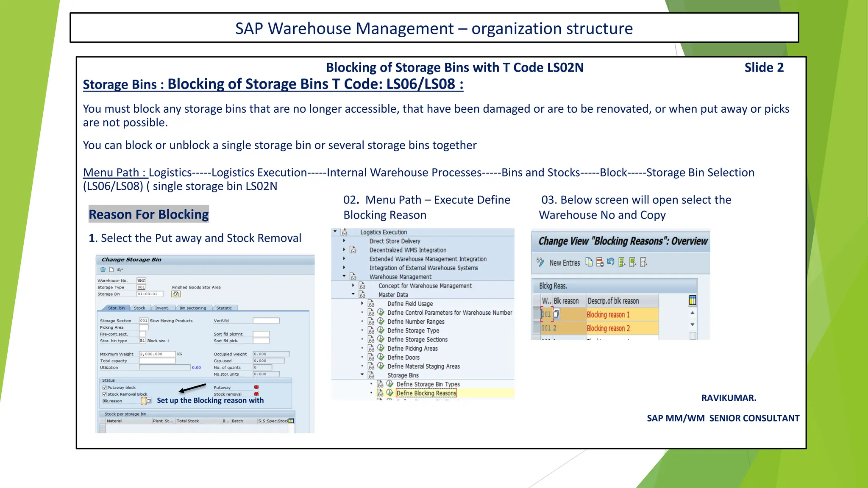Collapse the Master Data node
The image size is (868, 488).
pos(353,294)
